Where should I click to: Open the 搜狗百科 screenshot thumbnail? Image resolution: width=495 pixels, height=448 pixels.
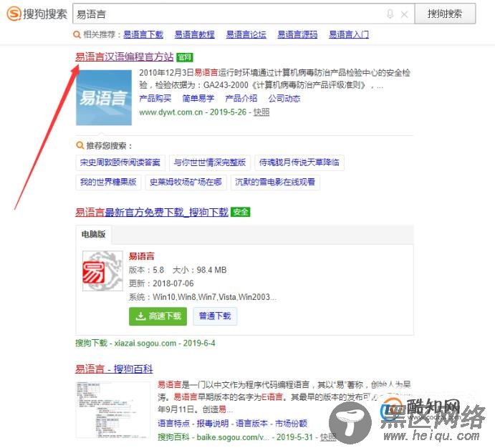113,410
